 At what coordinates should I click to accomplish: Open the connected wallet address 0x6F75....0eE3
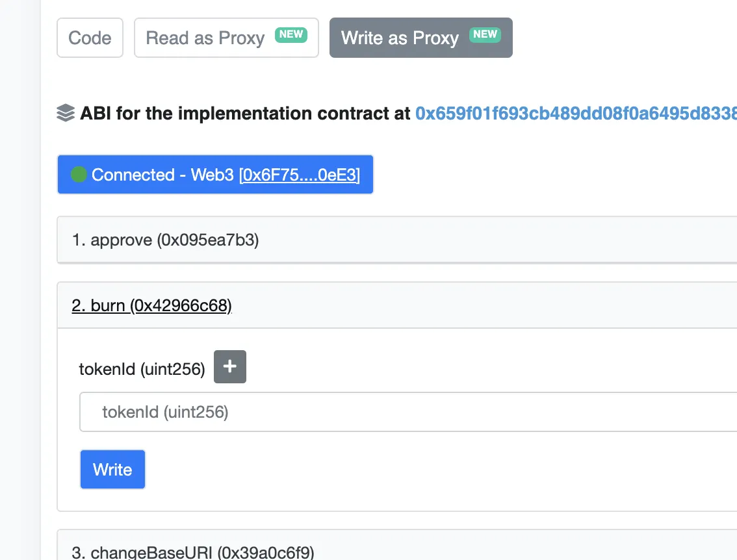(300, 175)
